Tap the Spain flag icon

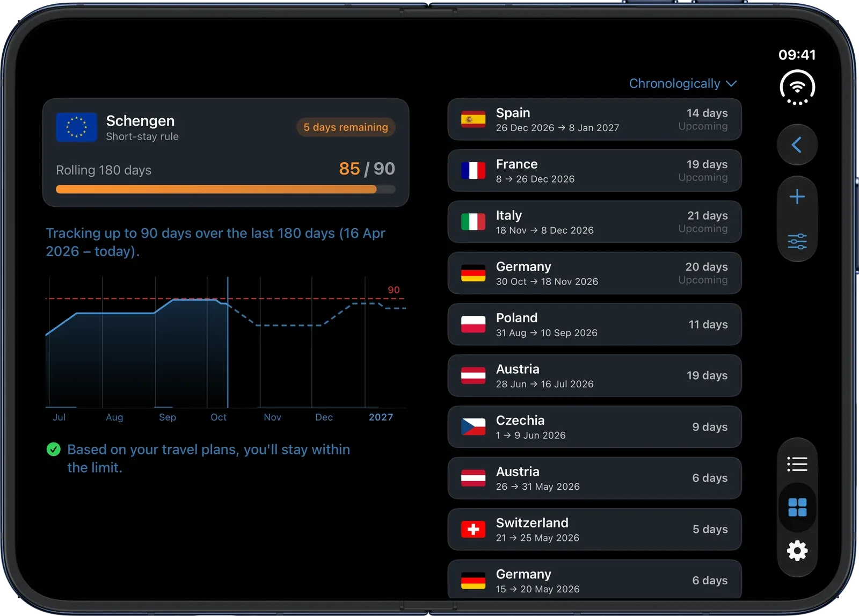473,119
